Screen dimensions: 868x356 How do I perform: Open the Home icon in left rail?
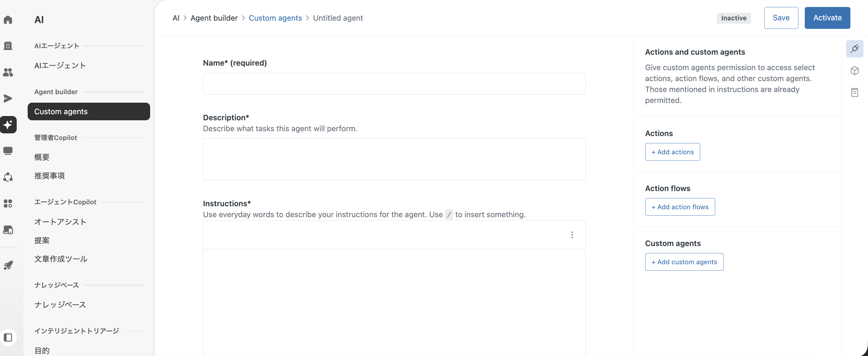(x=8, y=19)
